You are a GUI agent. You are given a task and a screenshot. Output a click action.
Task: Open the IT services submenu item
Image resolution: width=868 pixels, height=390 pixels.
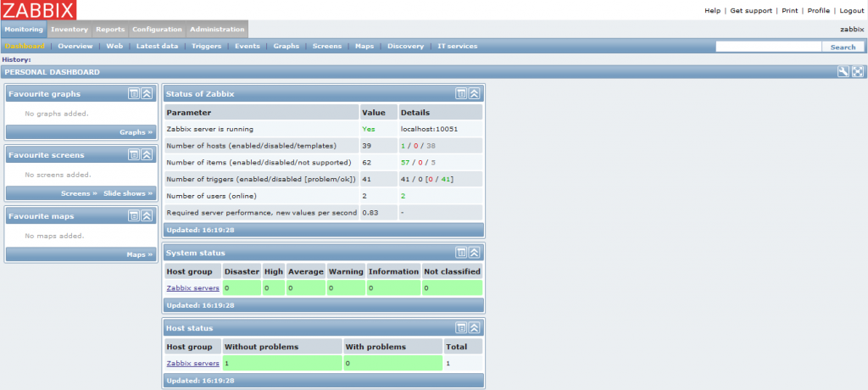457,46
